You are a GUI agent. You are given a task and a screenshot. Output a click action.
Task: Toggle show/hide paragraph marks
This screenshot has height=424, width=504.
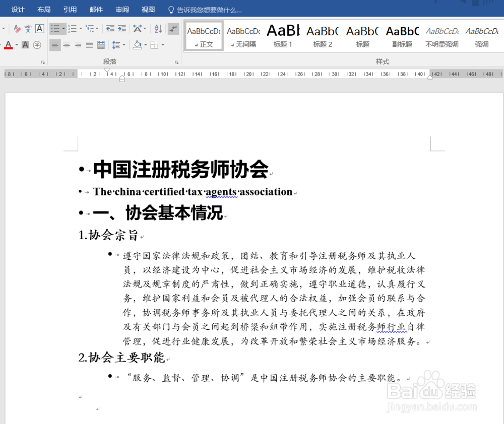[x=173, y=29]
